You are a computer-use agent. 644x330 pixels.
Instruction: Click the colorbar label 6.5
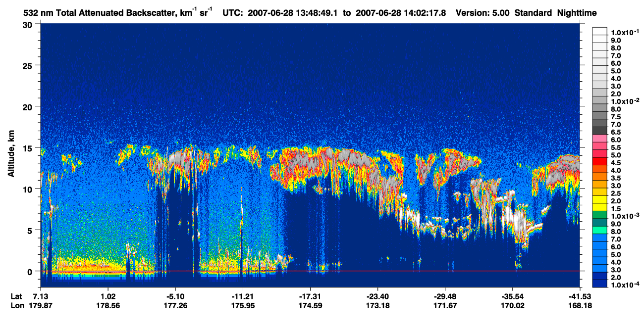click(x=615, y=132)
